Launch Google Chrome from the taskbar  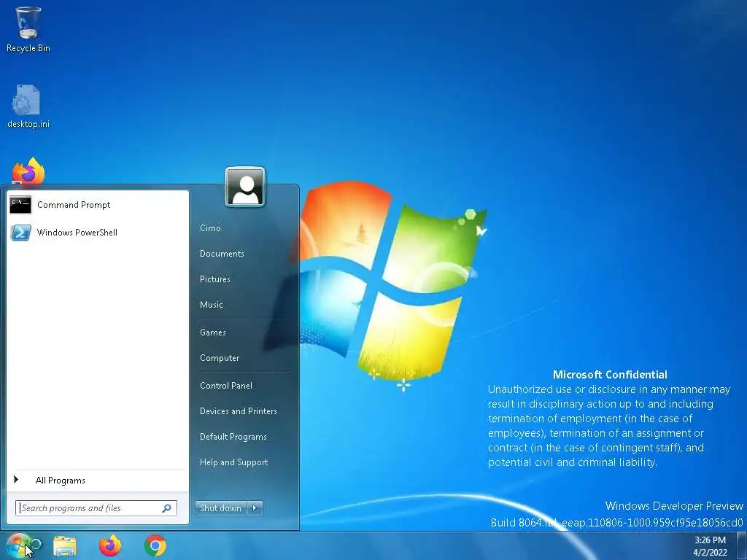tap(155, 545)
